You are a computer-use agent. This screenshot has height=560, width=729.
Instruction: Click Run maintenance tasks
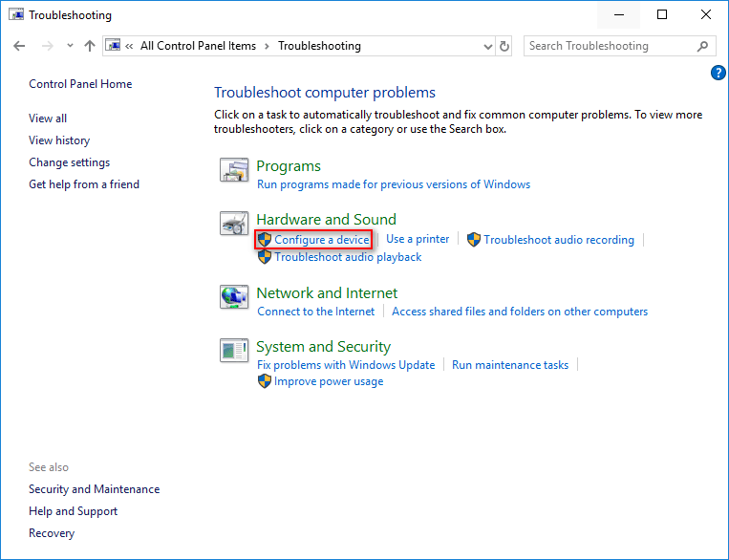click(x=510, y=365)
